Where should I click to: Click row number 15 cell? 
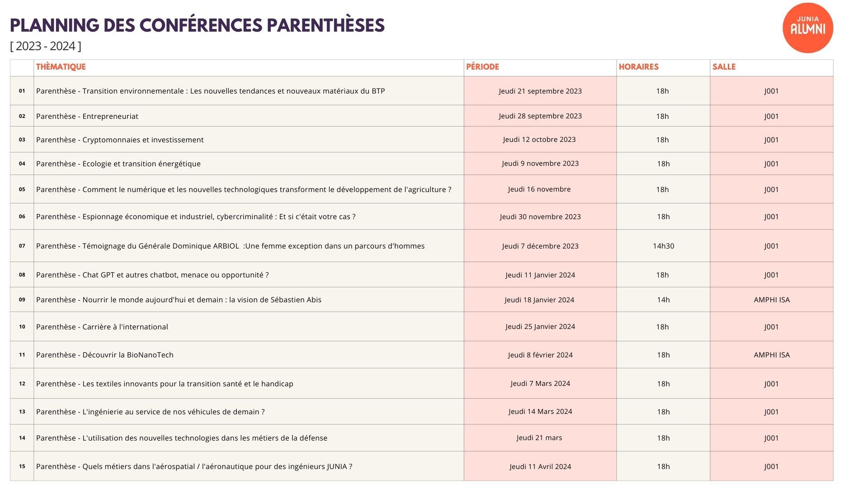(22, 466)
